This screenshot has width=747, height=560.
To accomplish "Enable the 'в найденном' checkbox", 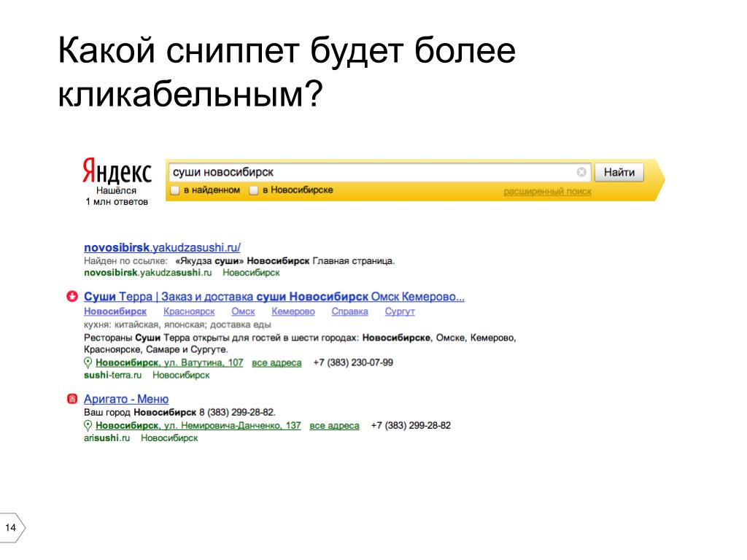I will point(175,190).
